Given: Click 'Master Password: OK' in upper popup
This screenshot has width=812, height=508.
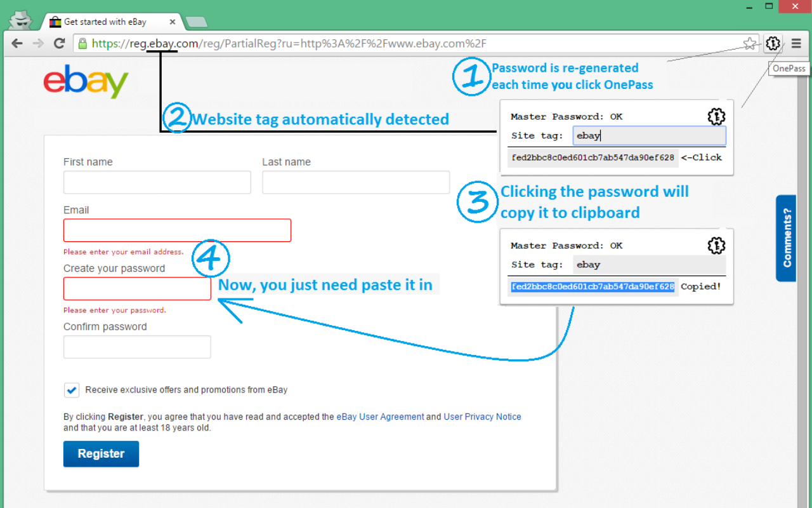Looking at the screenshot, I should tap(566, 117).
